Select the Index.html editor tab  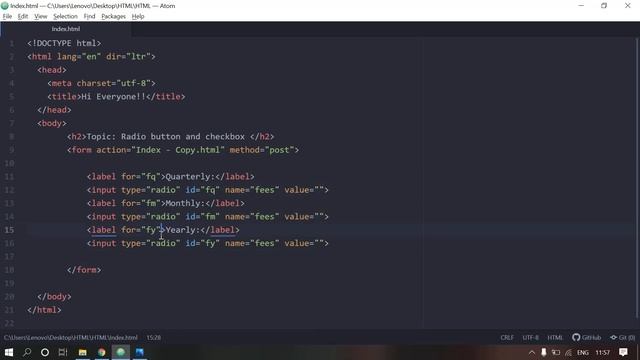[66, 29]
